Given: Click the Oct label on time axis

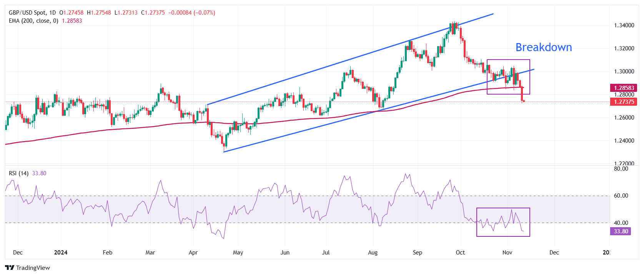Looking at the screenshot, I should pos(460,253).
